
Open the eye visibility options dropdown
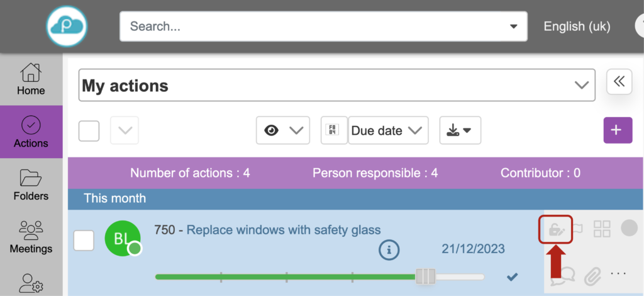283,130
